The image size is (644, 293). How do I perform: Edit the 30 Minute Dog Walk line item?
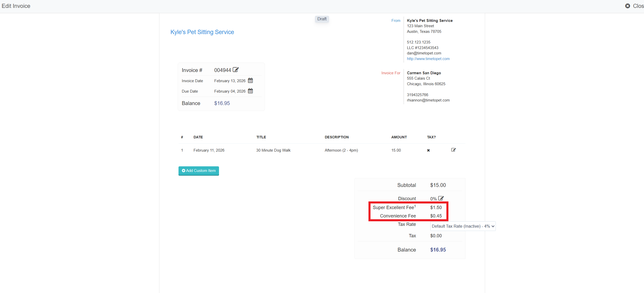click(x=454, y=150)
